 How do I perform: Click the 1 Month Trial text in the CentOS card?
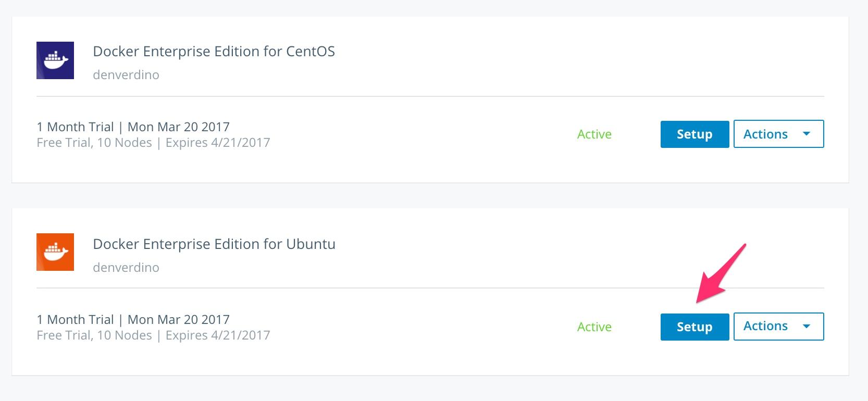(75, 127)
